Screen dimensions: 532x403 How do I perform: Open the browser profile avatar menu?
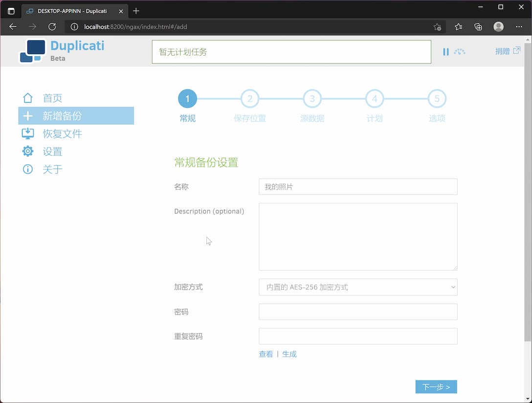(498, 27)
